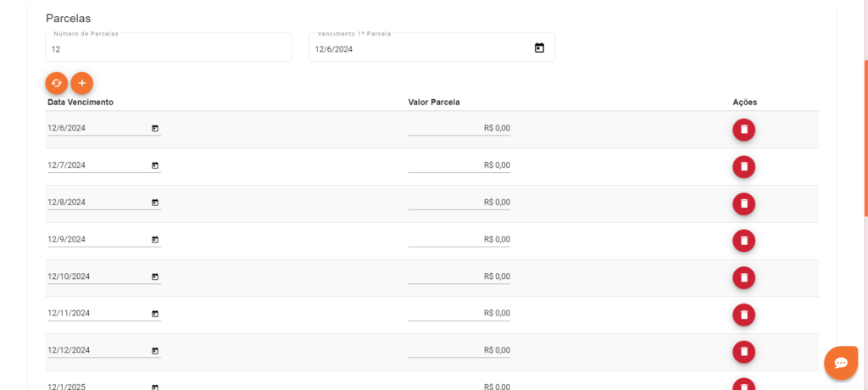The height and width of the screenshot is (390, 868).
Task: Open date picker for 12/6/2024 row
Action: tap(155, 129)
